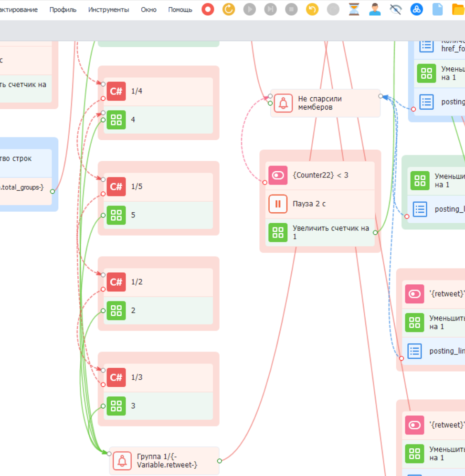Click the gray step-forward button
Viewport: 465px width, 476px height.
270,9
